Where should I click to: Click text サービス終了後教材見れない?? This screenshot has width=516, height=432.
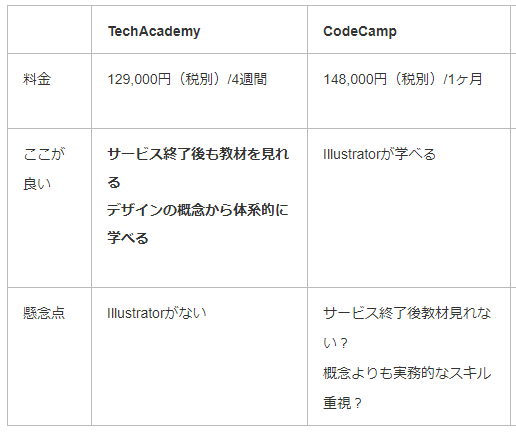click(x=407, y=328)
